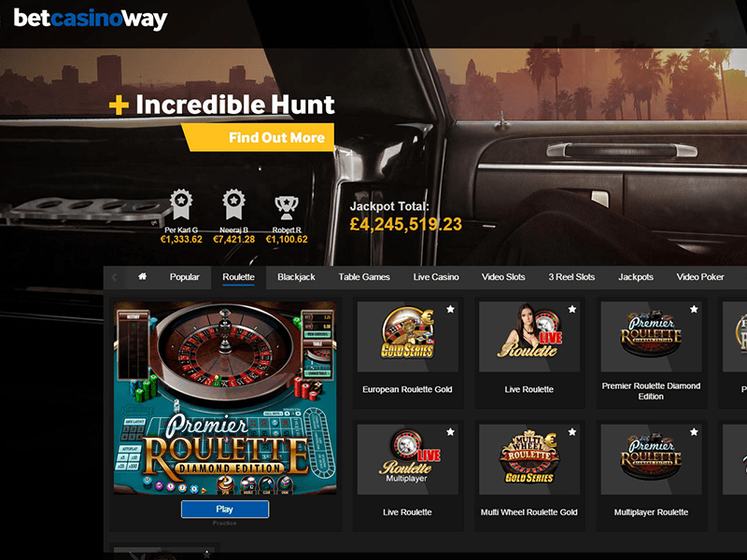Click the Find Out More banner button
Screen dimensions: 747x560
260,137
